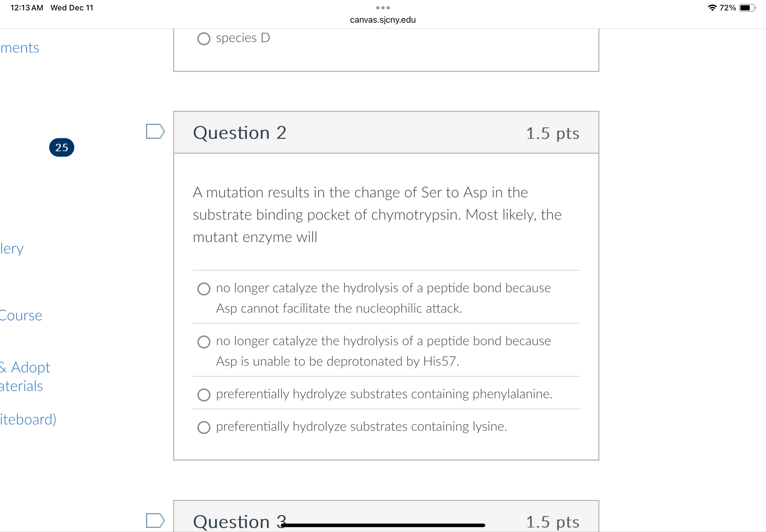Tap the canvas.sjcny.edu address bar
The image size is (766, 532).
[x=383, y=20]
